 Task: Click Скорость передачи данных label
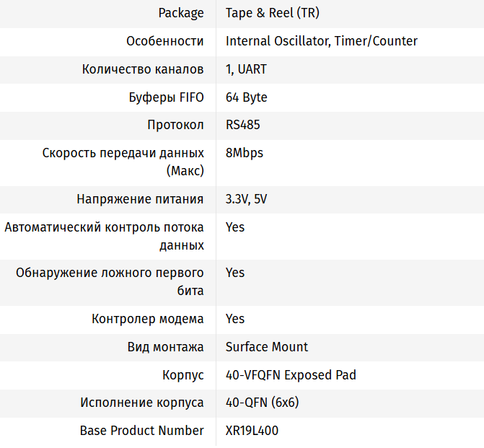tap(123, 153)
